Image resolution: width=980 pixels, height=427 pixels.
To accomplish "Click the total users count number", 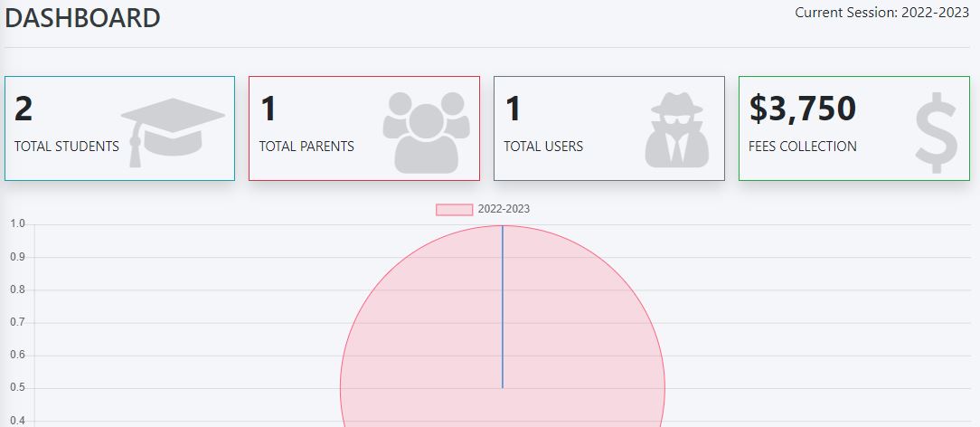I will pyautogui.click(x=514, y=109).
